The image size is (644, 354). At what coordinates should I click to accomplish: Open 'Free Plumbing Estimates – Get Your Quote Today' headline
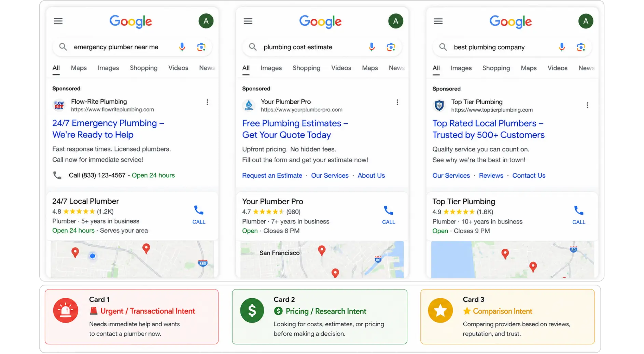click(x=295, y=129)
